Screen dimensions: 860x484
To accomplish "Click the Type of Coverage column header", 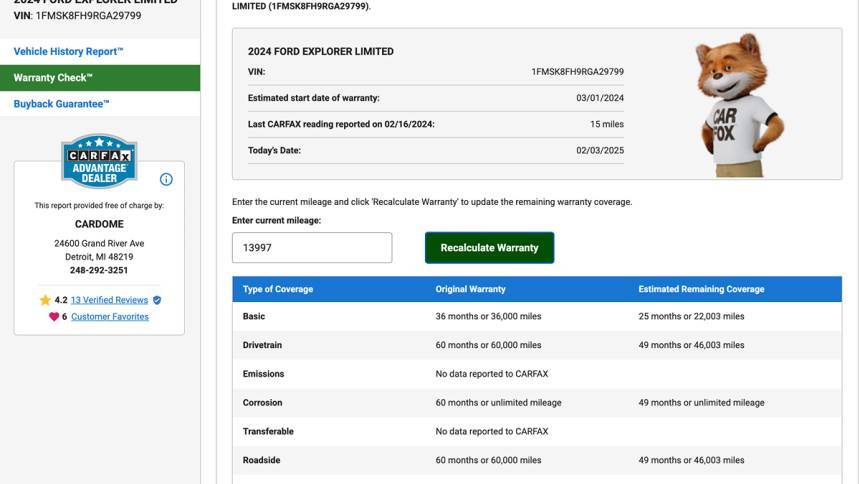I will point(278,289).
